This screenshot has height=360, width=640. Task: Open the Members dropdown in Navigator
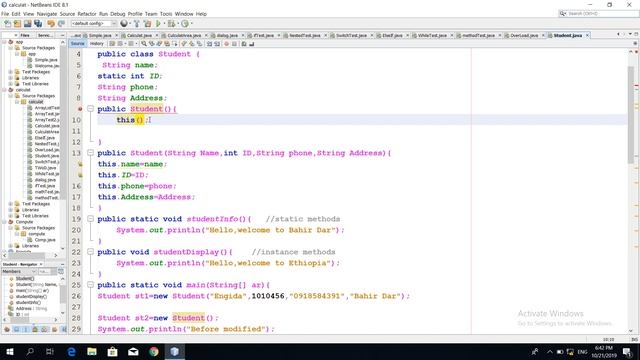tap(19, 271)
